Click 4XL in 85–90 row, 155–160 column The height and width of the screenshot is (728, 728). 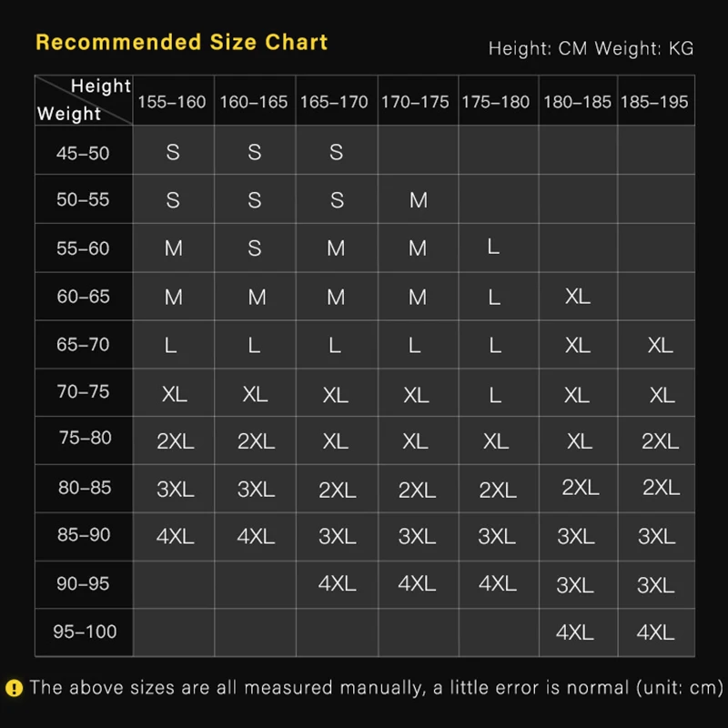(x=175, y=536)
